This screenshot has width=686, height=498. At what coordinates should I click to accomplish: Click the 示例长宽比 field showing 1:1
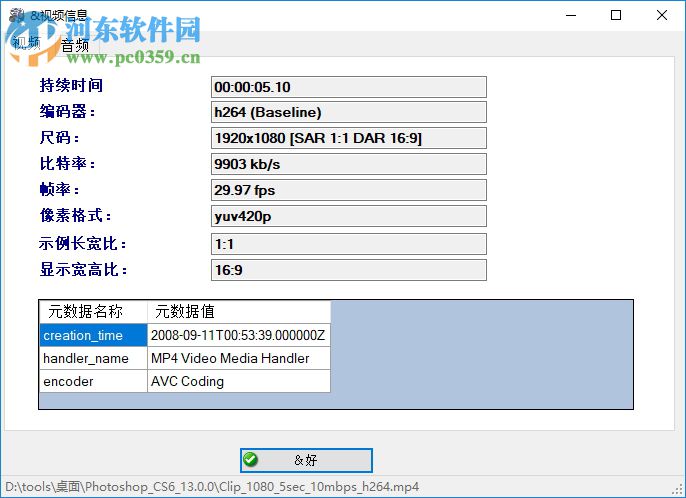[x=349, y=244]
